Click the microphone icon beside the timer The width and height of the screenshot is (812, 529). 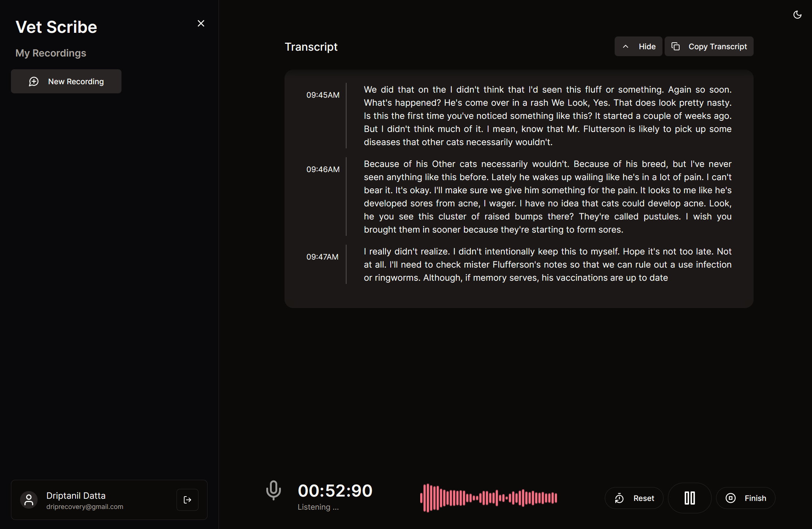point(273,490)
